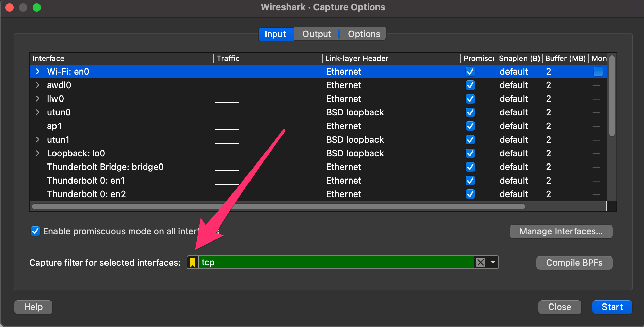Toggle promiscuous checkbox for Wi-Fi: en0
The height and width of the screenshot is (327, 644).
pos(470,72)
